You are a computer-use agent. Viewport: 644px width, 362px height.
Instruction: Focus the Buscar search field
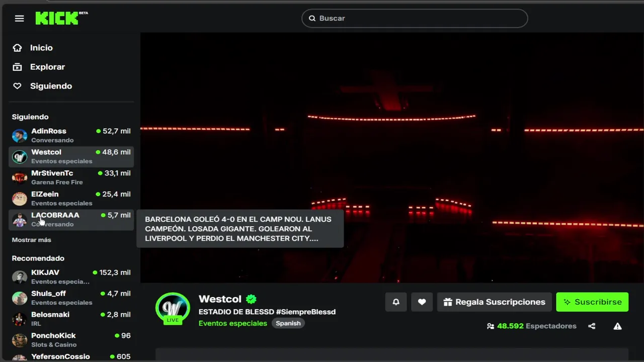[415, 18]
